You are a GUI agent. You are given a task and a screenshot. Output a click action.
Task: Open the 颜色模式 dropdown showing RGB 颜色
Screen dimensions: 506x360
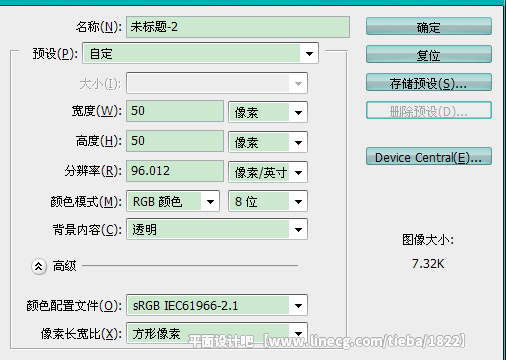coord(173,201)
